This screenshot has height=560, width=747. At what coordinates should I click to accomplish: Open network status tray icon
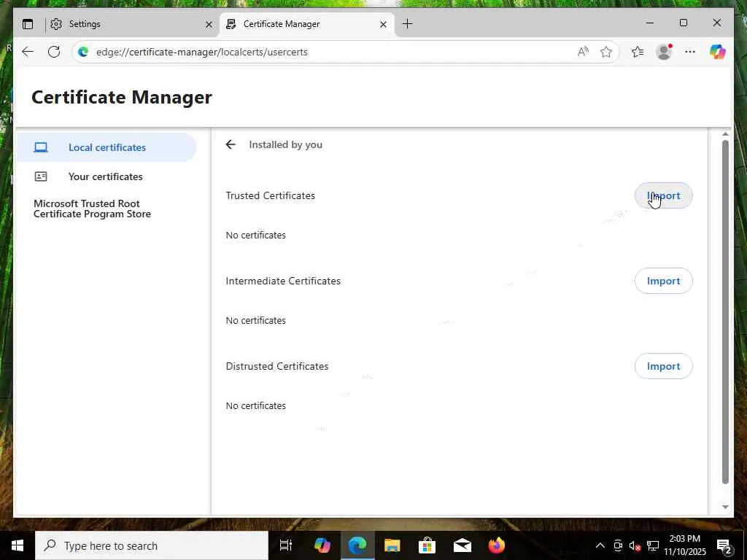(x=653, y=545)
